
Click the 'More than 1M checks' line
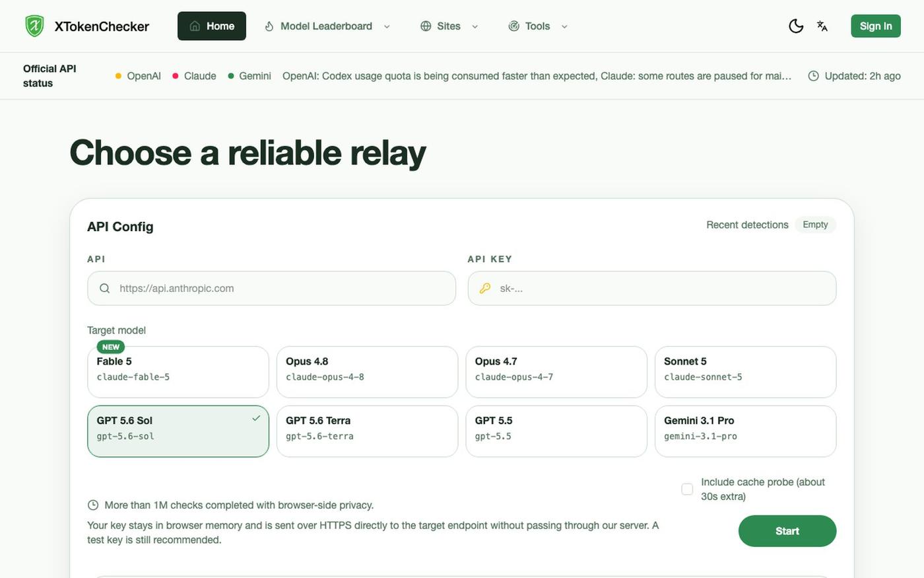(x=239, y=505)
